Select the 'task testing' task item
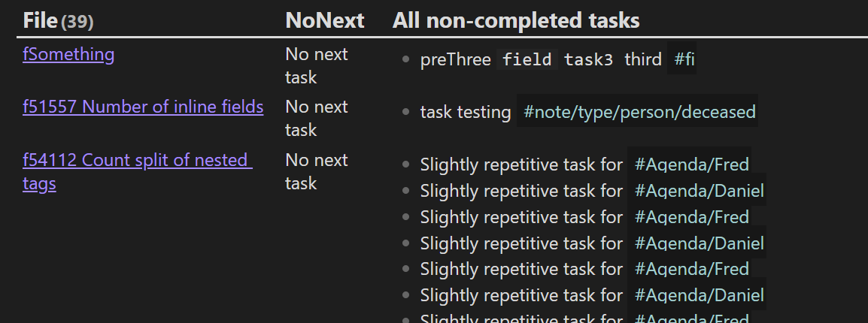 (x=466, y=112)
